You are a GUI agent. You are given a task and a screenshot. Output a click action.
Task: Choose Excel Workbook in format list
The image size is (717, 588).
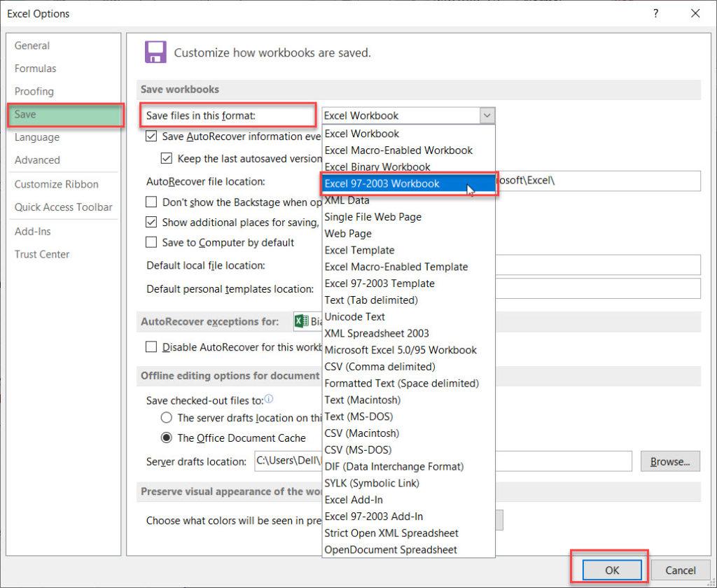tap(409, 134)
